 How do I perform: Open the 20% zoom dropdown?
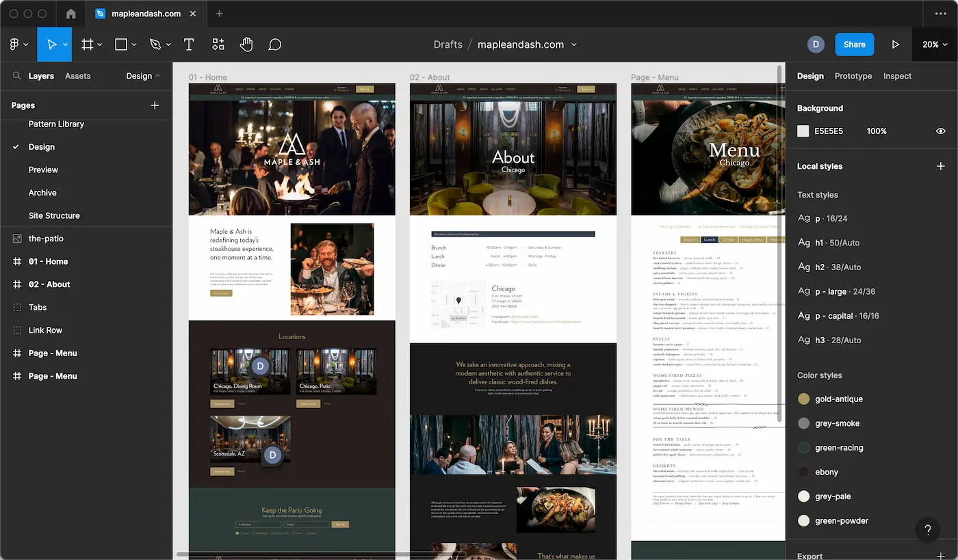click(x=935, y=44)
